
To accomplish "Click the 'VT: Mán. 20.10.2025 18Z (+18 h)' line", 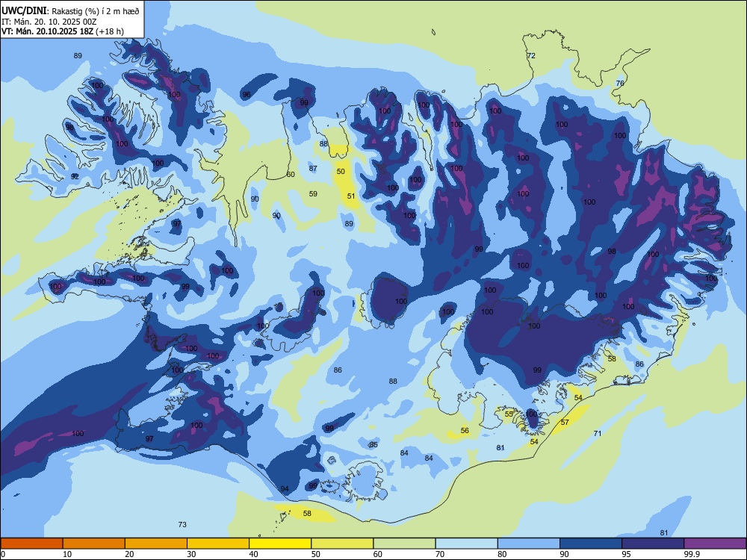I will pos(63,31).
